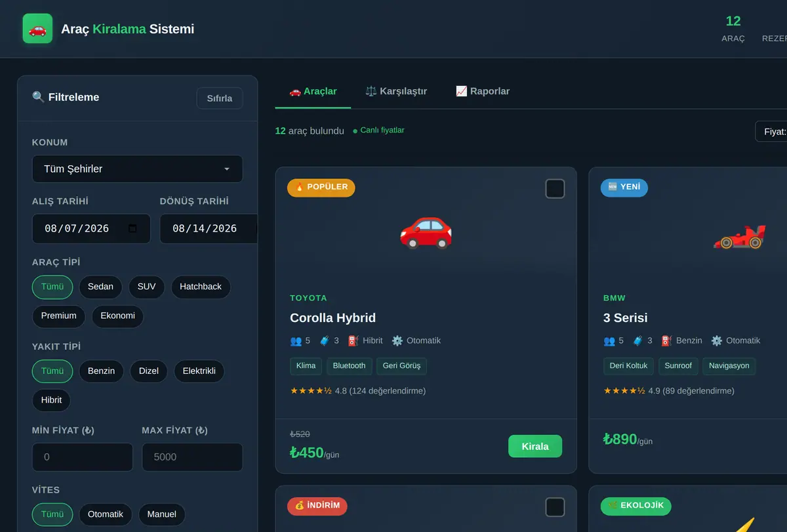
Task: Click the Kirala button for Corolla
Action: pyautogui.click(x=535, y=446)
